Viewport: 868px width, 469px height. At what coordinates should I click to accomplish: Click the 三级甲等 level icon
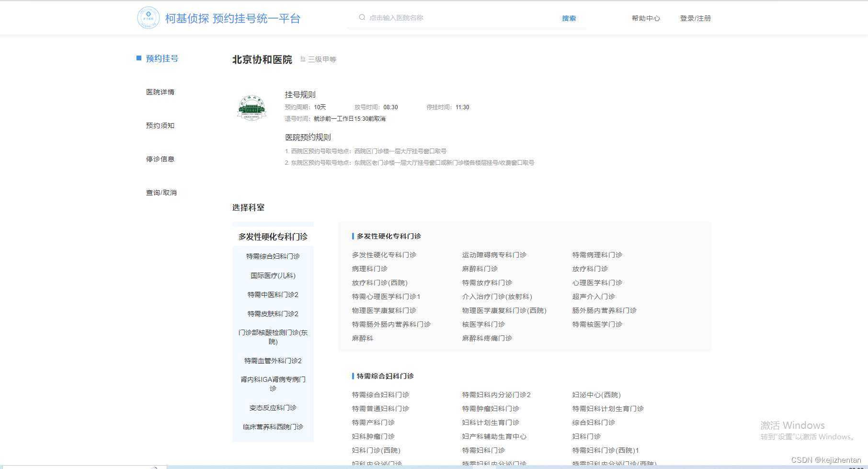tap(303, 59)
